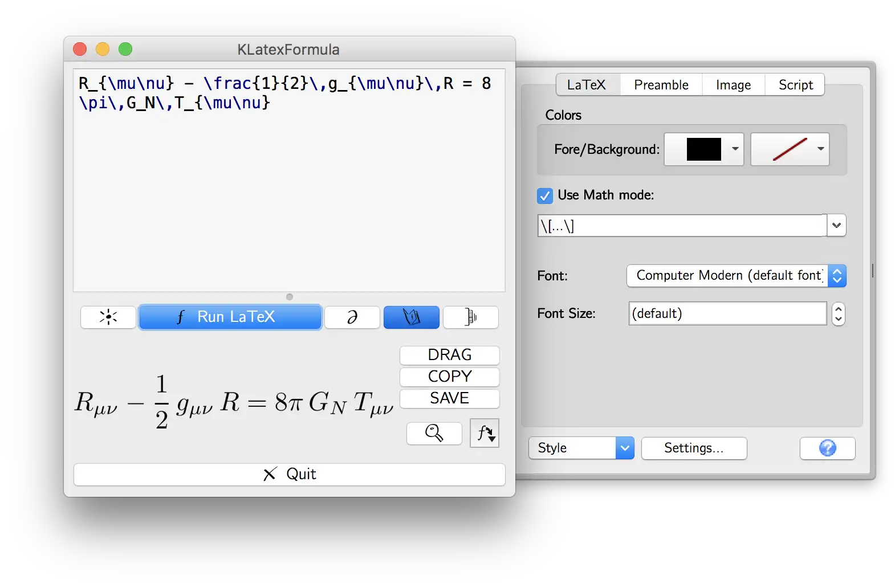Image resolution: width=895 pixels, height=588 pixels.
Task: Close the KLatexFormula window with red button
Action: point(80,50)
